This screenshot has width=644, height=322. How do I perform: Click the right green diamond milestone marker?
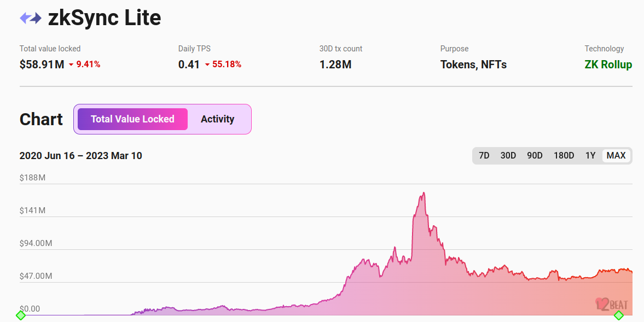(x=618, y=315)
